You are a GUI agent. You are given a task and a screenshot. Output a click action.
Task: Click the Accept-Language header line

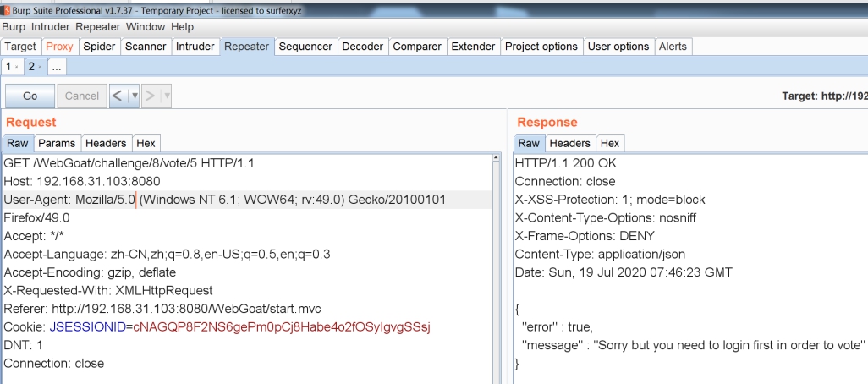click(167, 255)
